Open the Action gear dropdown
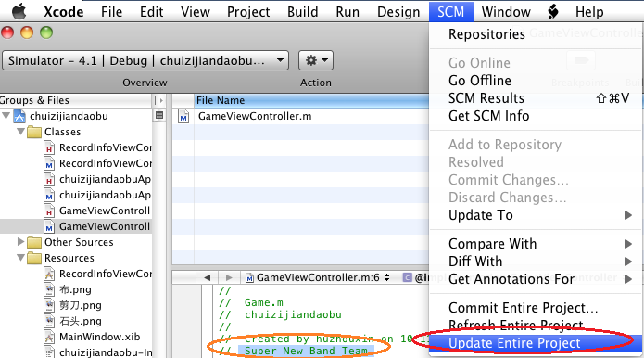644x358 pixels. 315,61
